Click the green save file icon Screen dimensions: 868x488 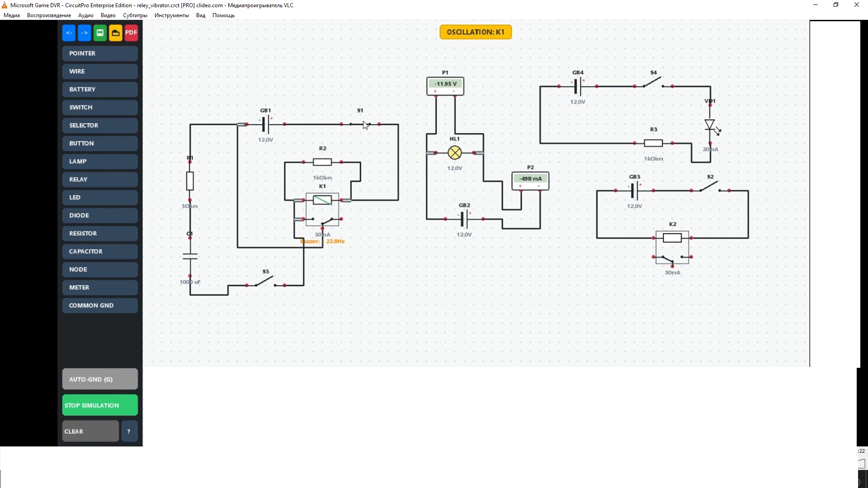(100, 33)
